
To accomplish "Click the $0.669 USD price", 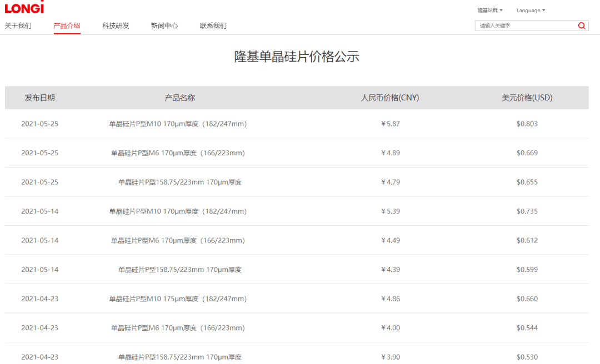I will point(527,153).
